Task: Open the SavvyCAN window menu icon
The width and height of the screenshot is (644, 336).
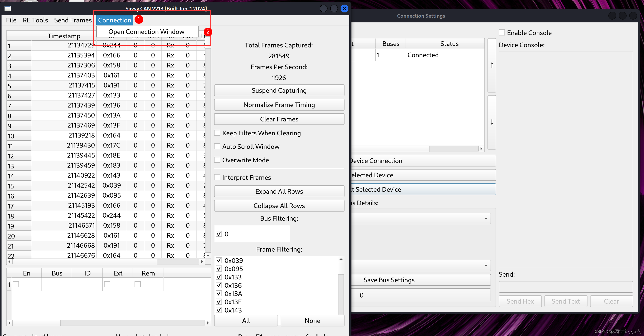Action: pyautogui.click(x=8, y=8)
